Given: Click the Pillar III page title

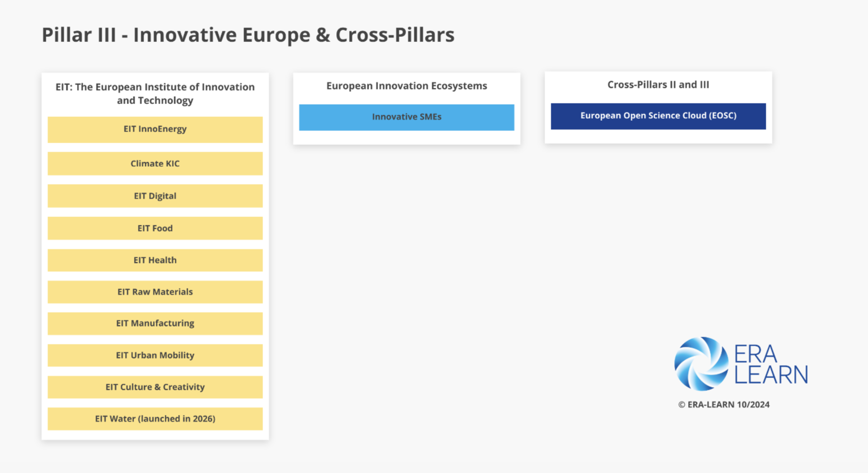Looking at the screenshot, I should pyautogui.click(x=248, y=35).
